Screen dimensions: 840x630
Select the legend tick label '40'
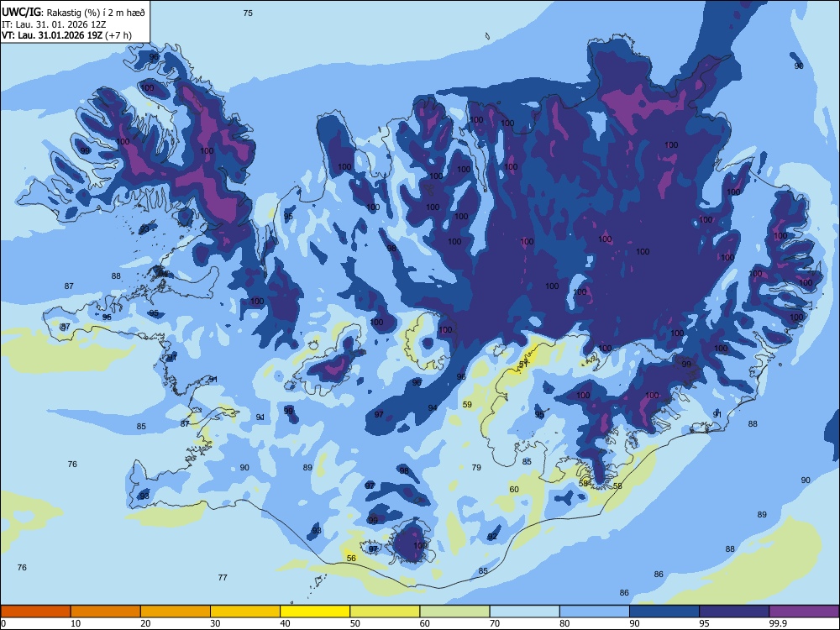coord(286,623)
